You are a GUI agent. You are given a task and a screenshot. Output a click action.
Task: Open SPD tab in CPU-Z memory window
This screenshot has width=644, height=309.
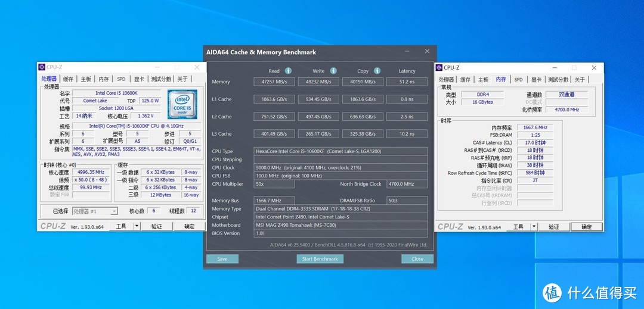coord(518,79)
